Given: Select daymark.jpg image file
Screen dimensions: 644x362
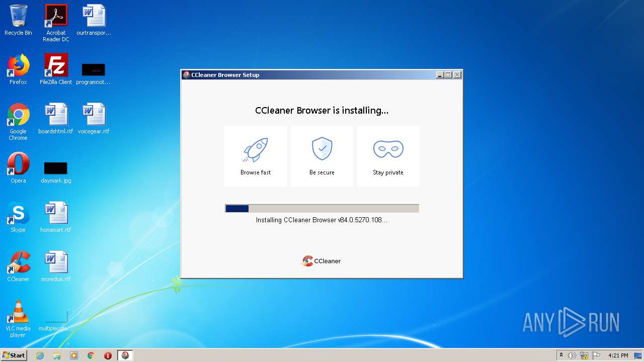Looking at the screenshot, I should click(56, 172).
